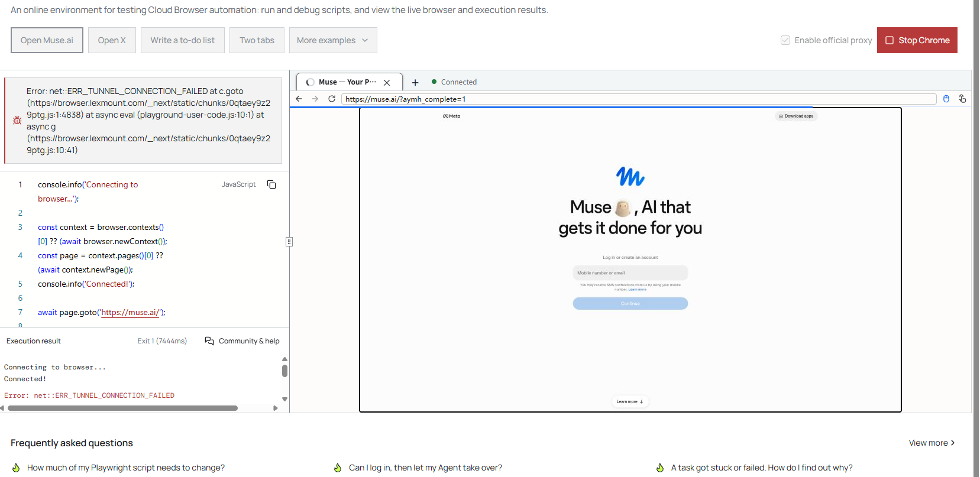The image size is (980, 477).
Task: Copy the JavaScript code with the copy icon
Action: pos(271,184)
